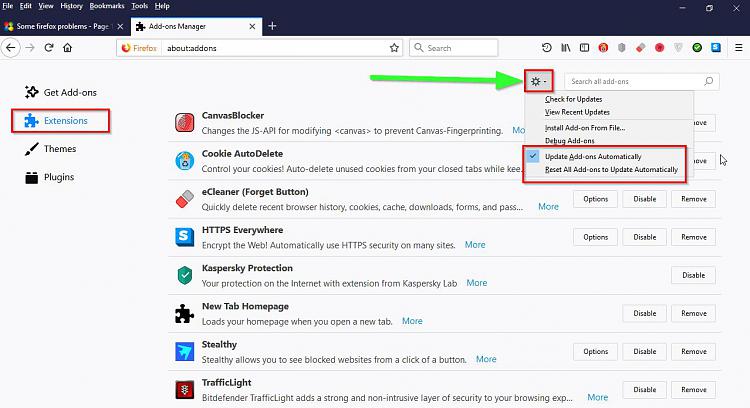Click More link for HTTPS Everywhere
The image size is (750, 408).
[475, 245]
